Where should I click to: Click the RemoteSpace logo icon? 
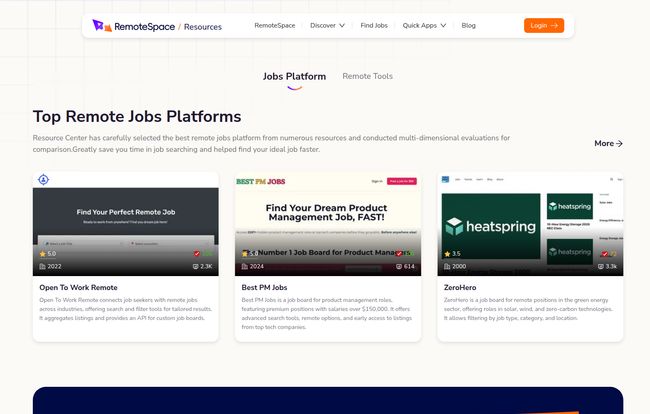102,25
